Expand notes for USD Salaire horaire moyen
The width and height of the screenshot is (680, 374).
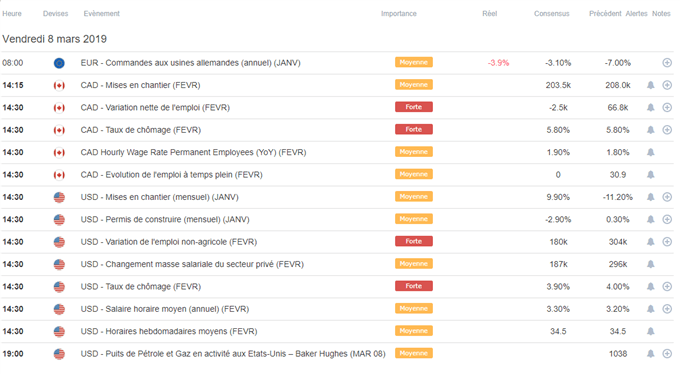(667, 309)
